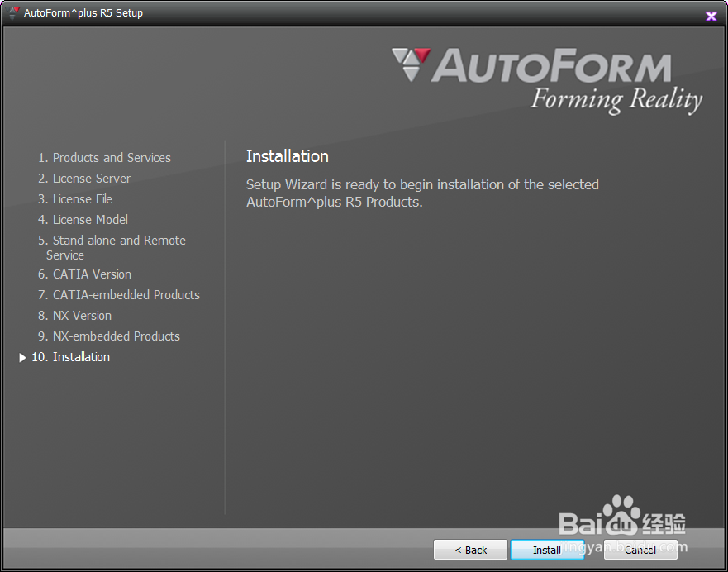Image resolution: width=728 pixels, height=572 pixels.
Task: Click the 'Setup Wizard is ready' message
Action: pos(422,193)
